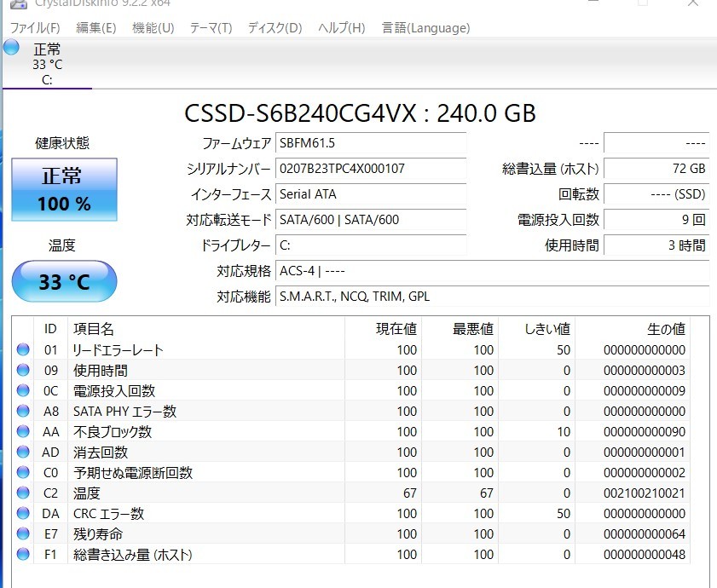Click the total host writes value 72 GB

tap(656, 169)
